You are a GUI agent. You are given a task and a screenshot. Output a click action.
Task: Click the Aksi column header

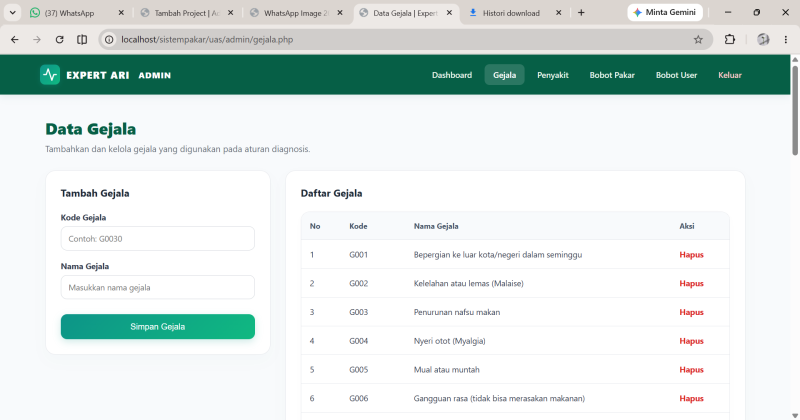[x=687, y=226]
